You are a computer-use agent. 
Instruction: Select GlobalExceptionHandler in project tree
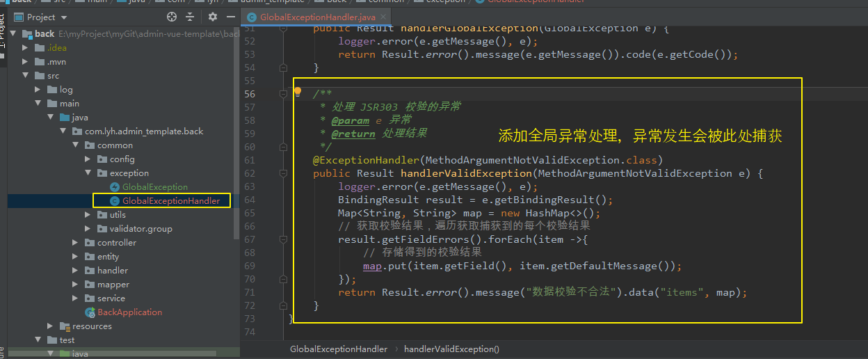pyautogui.click(x=171, y=200)
